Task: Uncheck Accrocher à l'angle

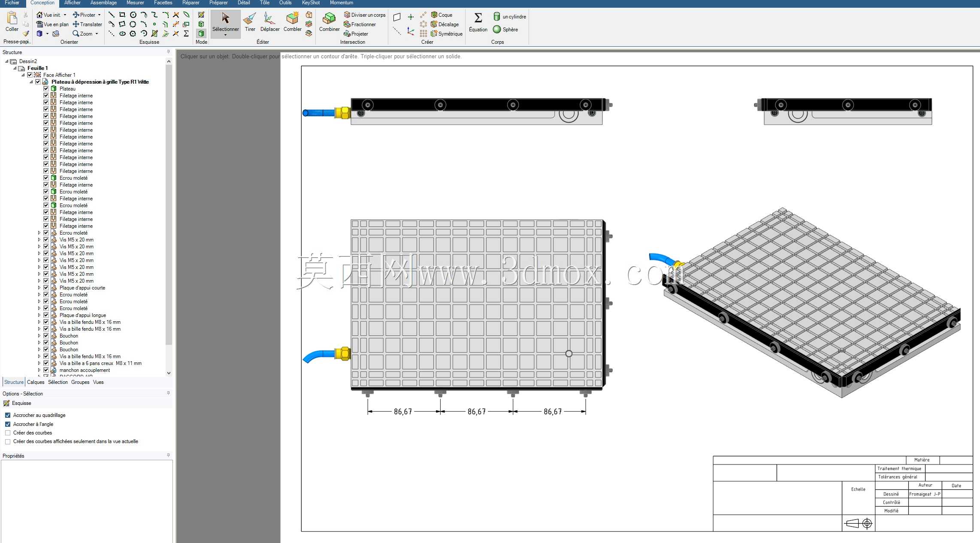Action: tap(8, 424)
